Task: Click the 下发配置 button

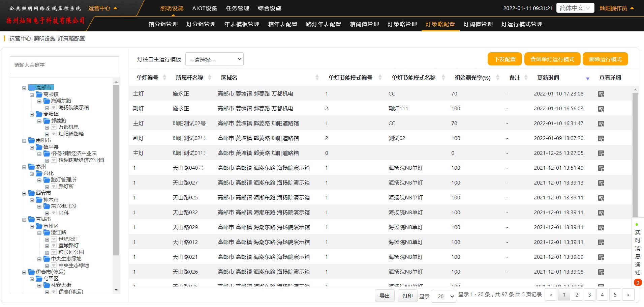Action: (x=504, y=59)
